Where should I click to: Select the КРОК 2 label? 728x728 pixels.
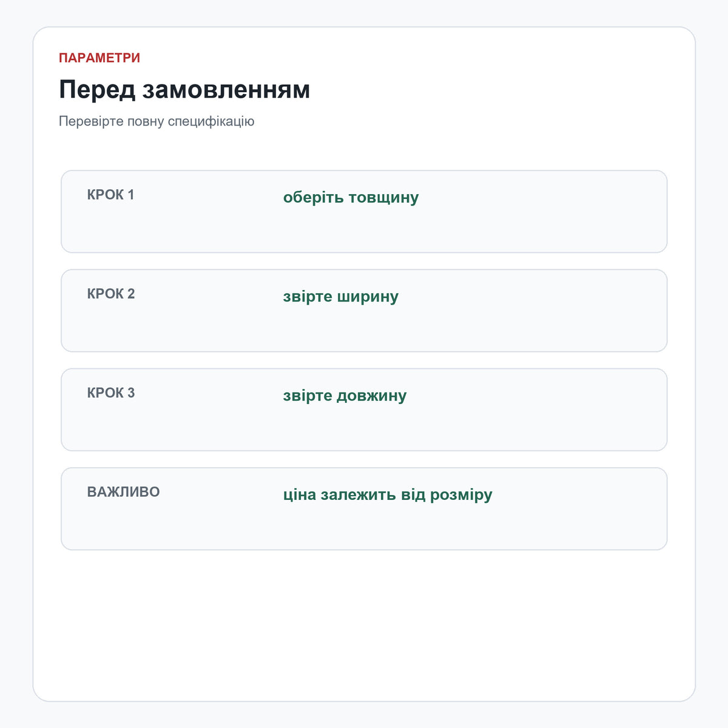click(x=111, y=294)
